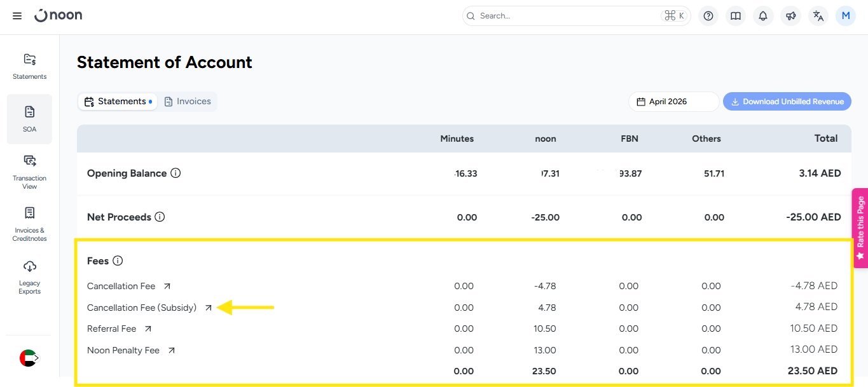Click the search input field
The image size is (868, 387).
tap(566, 16)
